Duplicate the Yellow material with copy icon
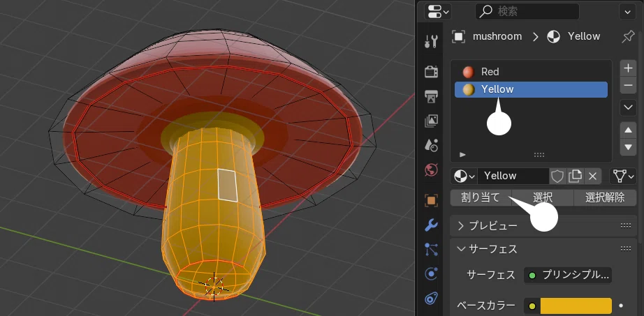 [575, 176]
